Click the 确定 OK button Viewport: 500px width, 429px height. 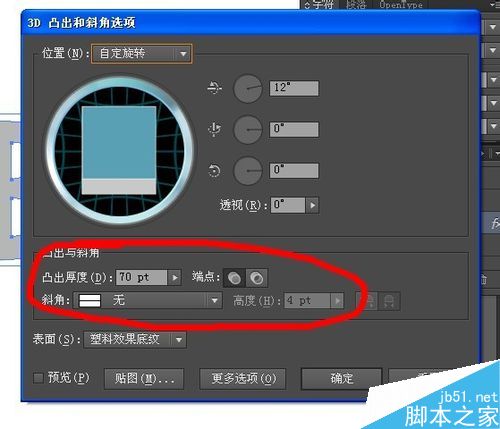tap(341, 379)
